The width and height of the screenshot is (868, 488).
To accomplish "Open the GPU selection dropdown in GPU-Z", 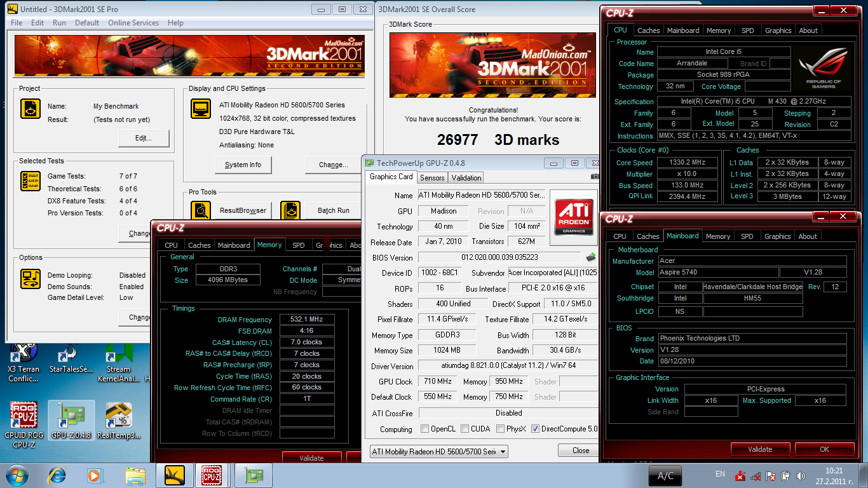I will coord(439,451).
